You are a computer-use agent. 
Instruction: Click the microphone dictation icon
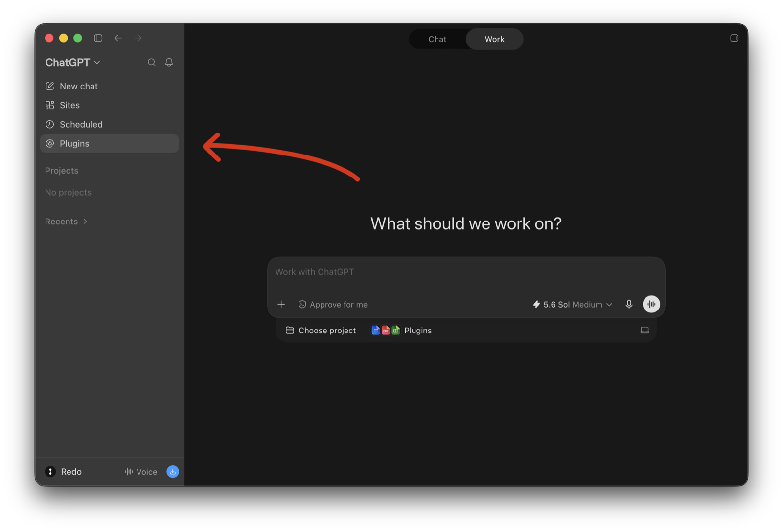click(629, 304)
